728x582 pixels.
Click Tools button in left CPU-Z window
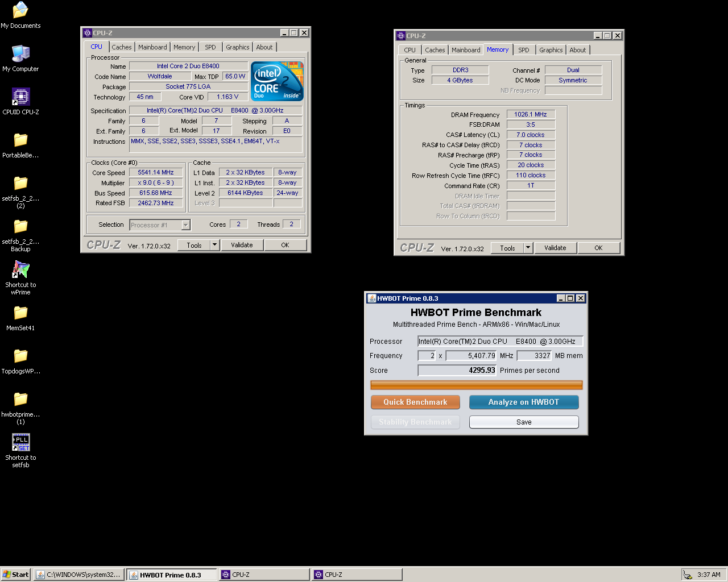194,245
